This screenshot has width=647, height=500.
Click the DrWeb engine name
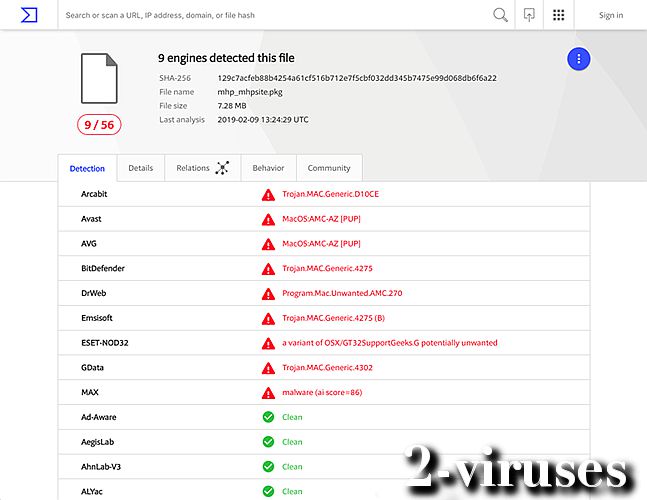pos(94,293)
